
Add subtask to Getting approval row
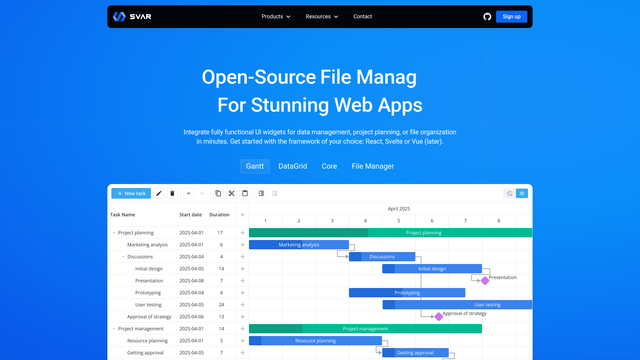(x=242, y=353)
